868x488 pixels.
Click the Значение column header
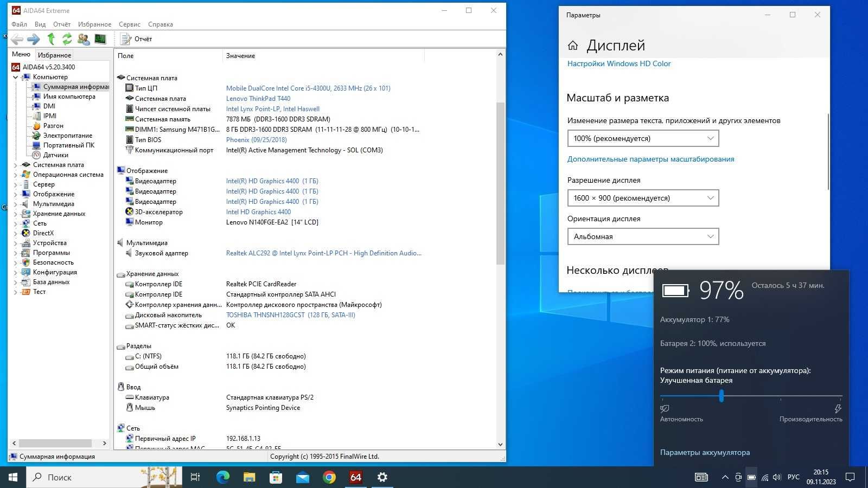click(x=323, y=56)
